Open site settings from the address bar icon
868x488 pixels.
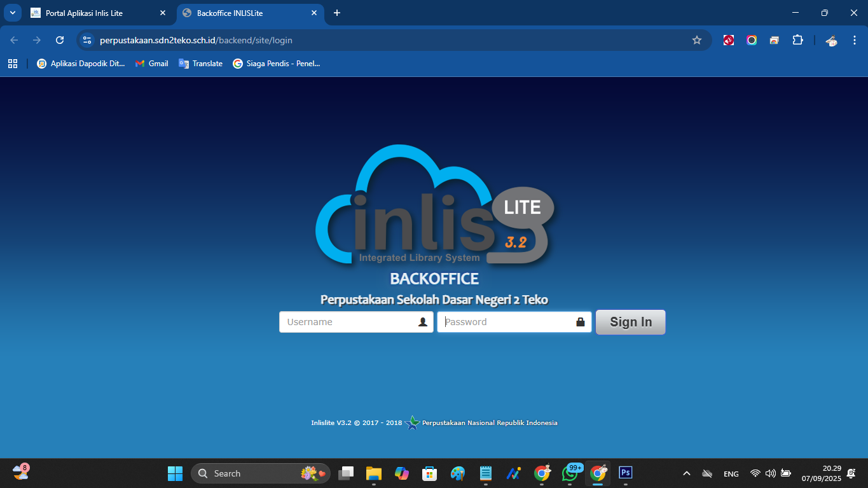(x=86, y=39)
